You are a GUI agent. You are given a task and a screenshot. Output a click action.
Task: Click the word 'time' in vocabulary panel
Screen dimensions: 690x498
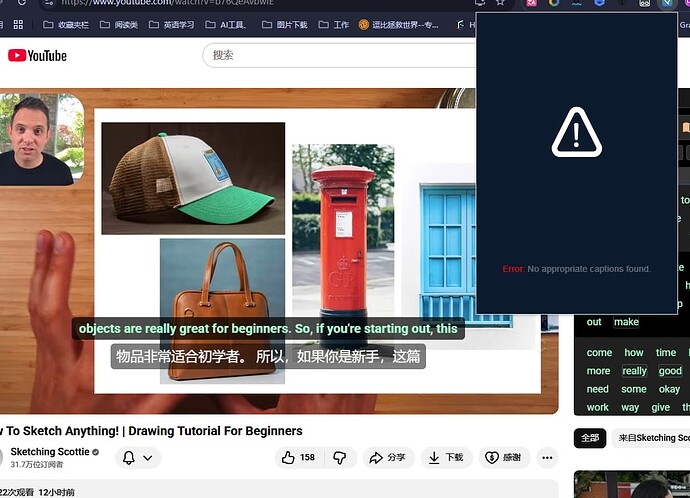click(666, 353)
